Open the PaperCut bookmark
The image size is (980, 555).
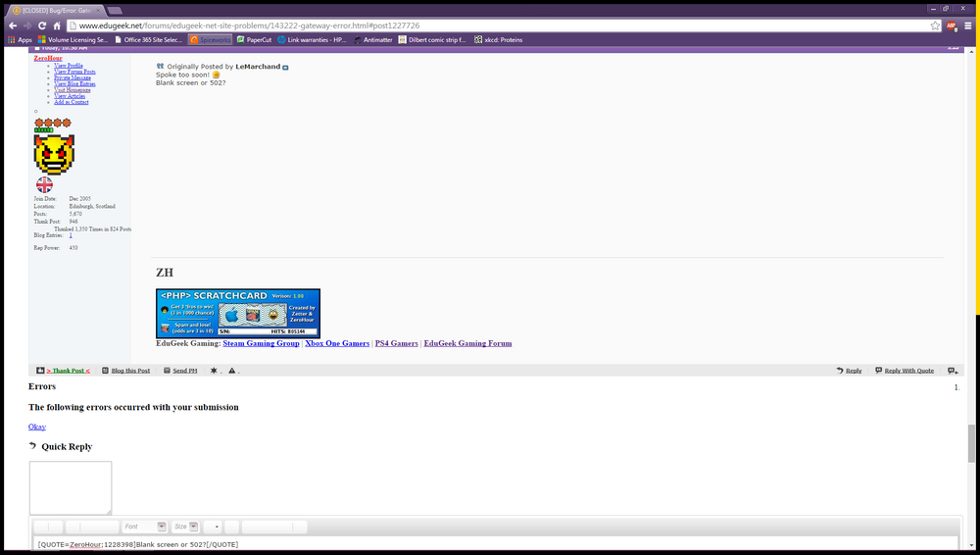click(x=254, y=39)
